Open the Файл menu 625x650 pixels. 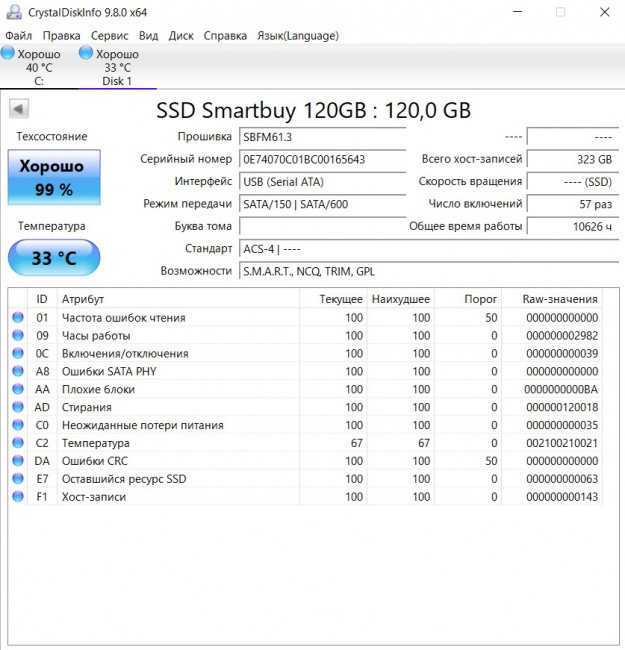coord(19,36)
